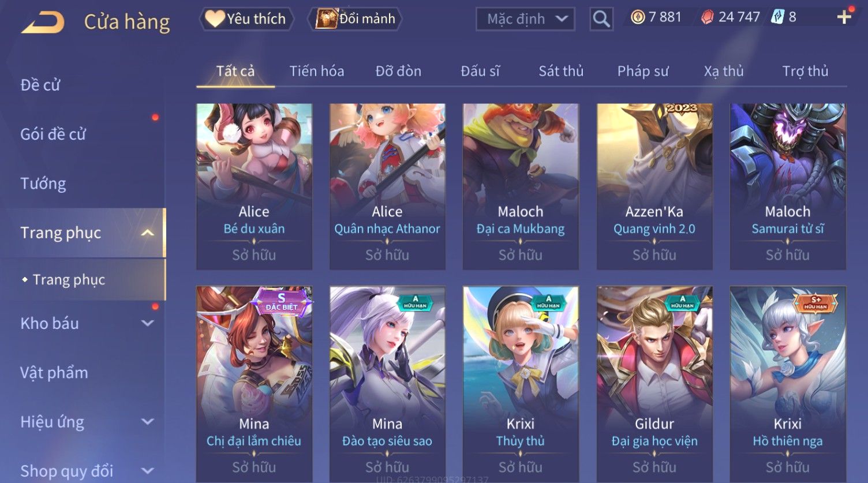Click the red ruby currency icon
Screen dimensions: 868x483
(707, 17)
